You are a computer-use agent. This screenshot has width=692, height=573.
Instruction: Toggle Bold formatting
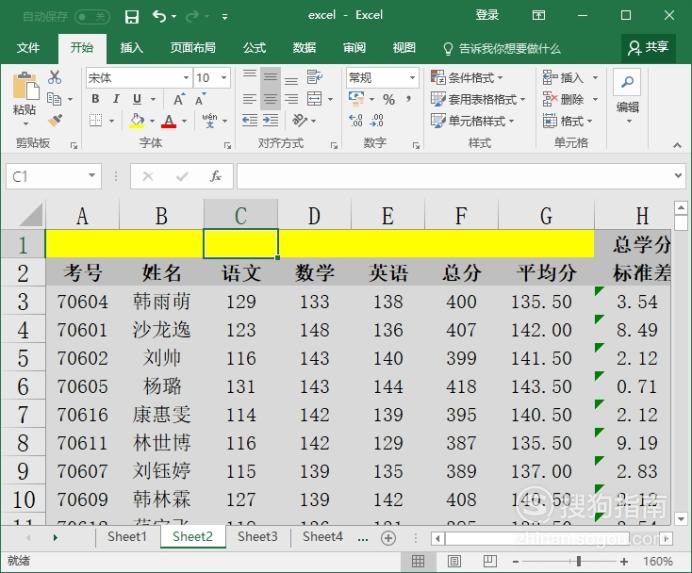click(95, 99)
